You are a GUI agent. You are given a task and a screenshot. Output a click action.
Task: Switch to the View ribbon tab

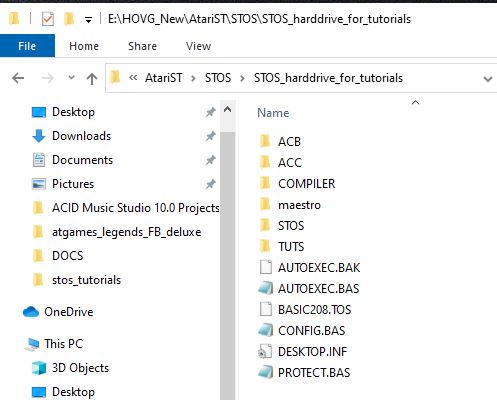(x=198, y=46)
